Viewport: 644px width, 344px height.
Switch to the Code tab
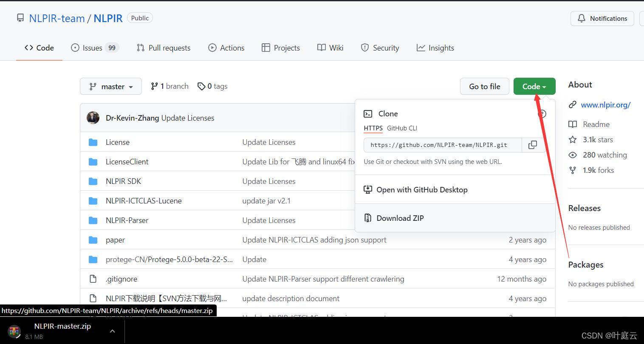39,48
